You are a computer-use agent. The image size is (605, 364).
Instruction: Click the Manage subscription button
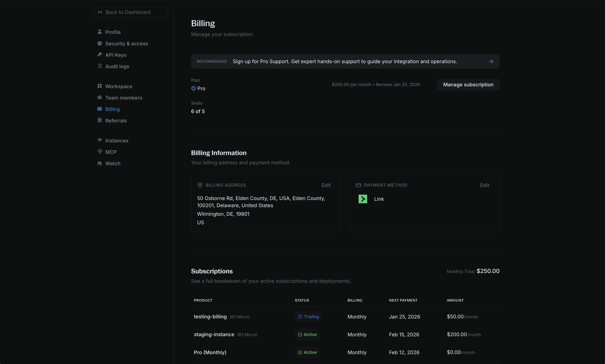468,84
